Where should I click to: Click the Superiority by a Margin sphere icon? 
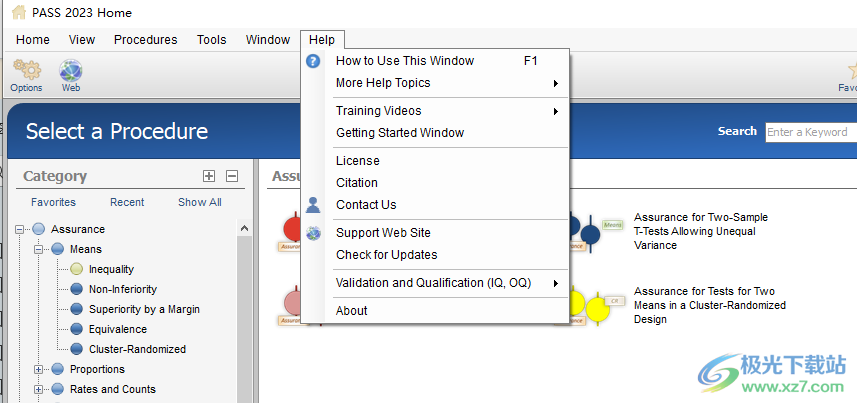[x=77, y=309]
